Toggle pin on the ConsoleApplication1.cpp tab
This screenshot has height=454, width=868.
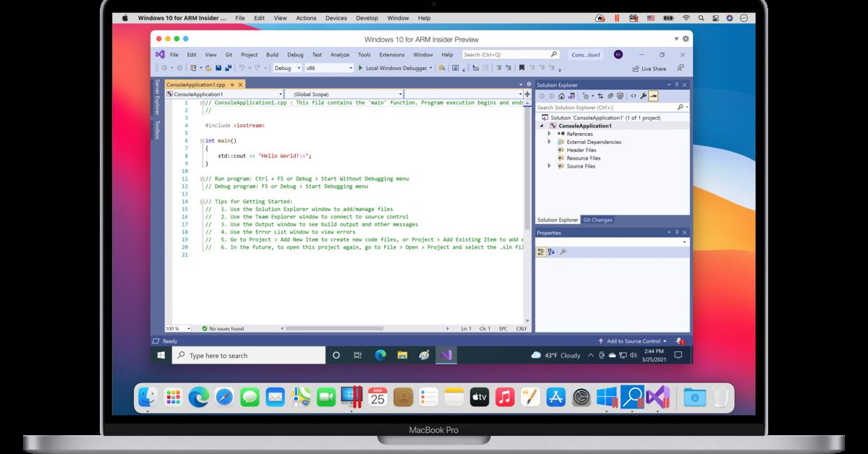click(x=234, y=85)
